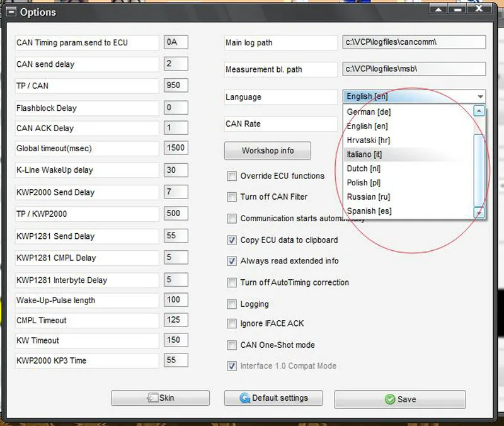Pick Dutch [nl] from language list
Screen dimensions: 504x426
[x=408, y=168]
